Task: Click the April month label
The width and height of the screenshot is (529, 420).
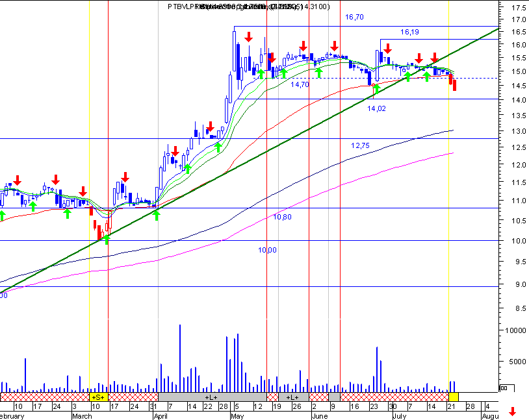Action: click(161, 416)
